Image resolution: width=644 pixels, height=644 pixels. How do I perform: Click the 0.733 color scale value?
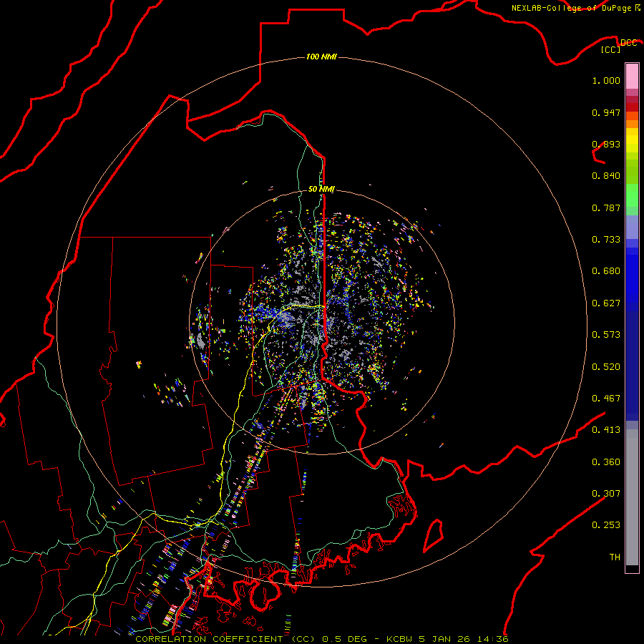coord(606,240)
